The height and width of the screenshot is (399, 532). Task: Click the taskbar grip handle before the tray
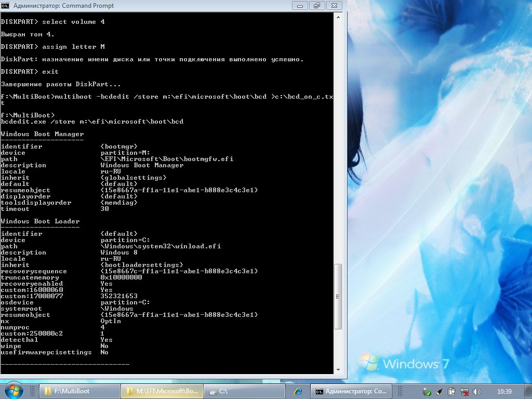(400, 391)
